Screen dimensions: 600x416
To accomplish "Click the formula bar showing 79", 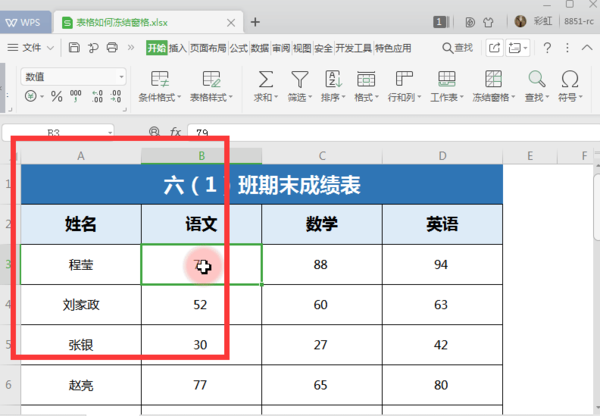I will [x=393, y=132].
